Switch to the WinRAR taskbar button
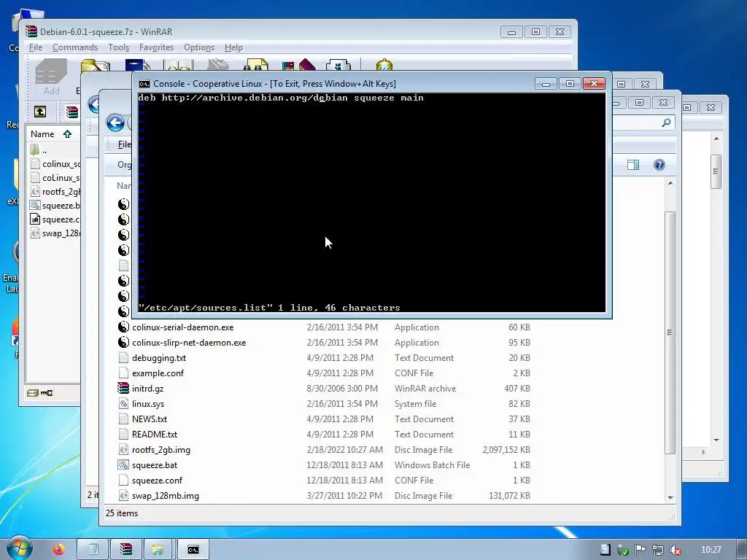This screenshot has height=560, width=747. tap(126, 550)
